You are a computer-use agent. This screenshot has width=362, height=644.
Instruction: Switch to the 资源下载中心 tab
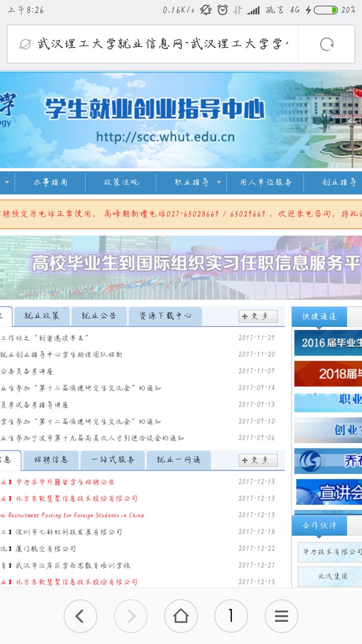(165, 316)
